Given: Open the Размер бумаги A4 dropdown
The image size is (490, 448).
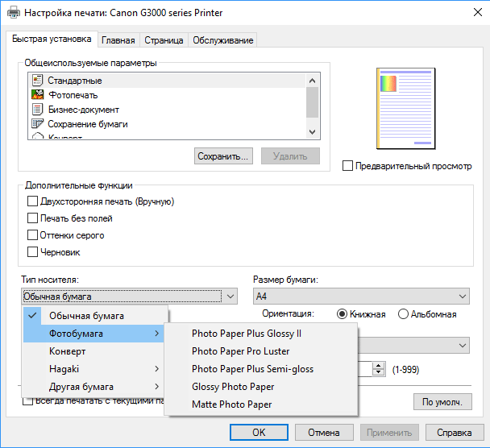Looking at the screenshot, I should 361,297.
